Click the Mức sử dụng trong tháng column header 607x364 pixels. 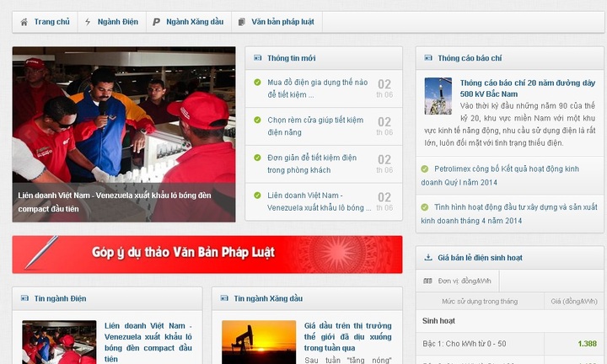(480, 302)
